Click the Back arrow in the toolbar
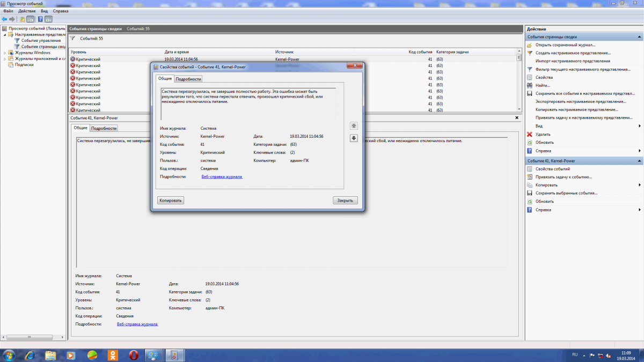The width and height of the screenshot is (644, 362). 4,19
